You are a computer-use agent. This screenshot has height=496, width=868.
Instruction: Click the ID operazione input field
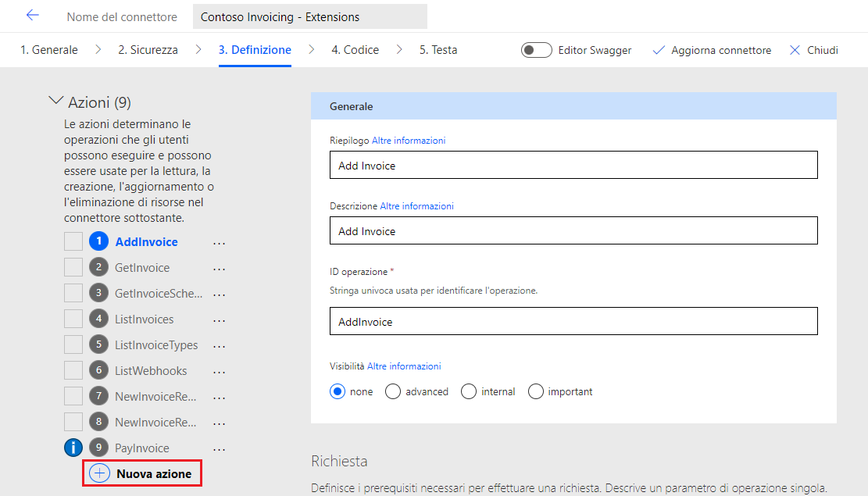pyautogui.click(x=573, y=321)
